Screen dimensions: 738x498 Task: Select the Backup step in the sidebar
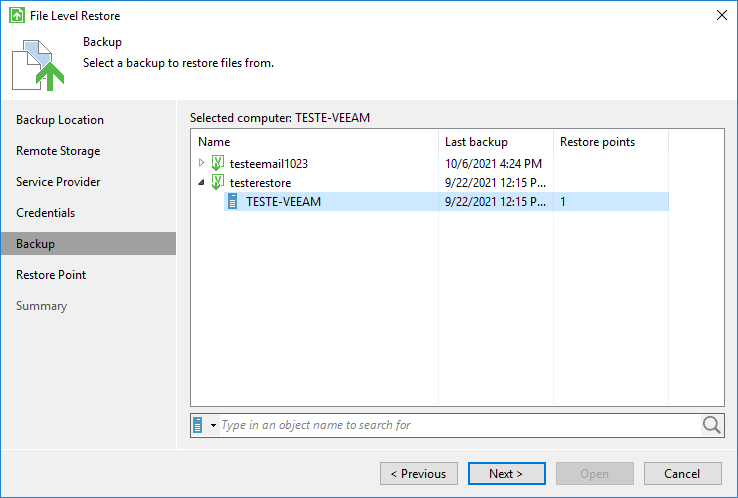pos(88,243)
